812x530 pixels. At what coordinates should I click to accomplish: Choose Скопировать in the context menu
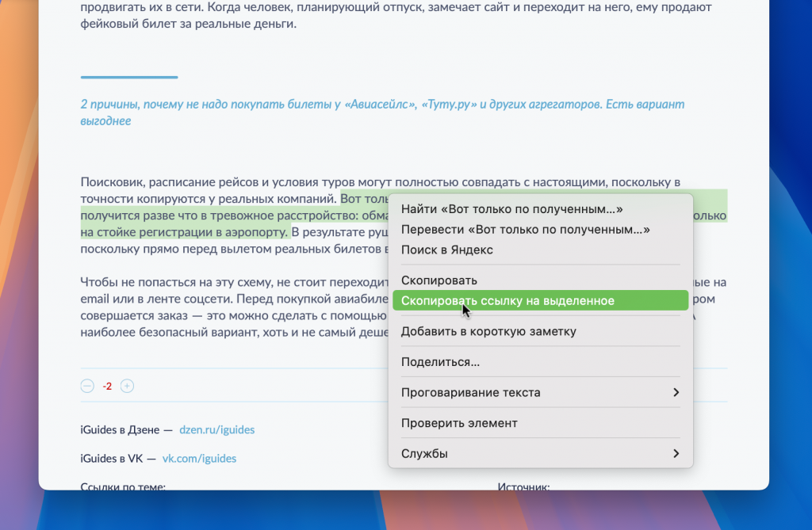pyautogui.click(x=540, y=280)
